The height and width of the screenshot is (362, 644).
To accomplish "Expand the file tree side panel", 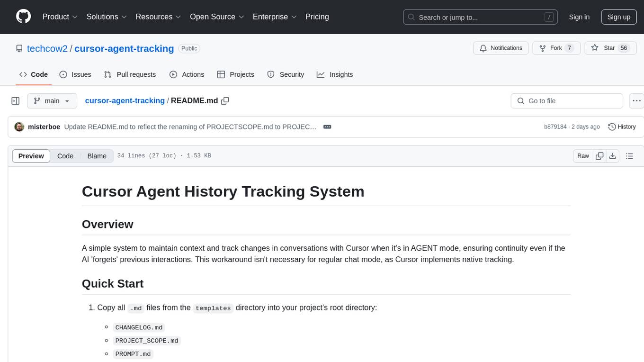I will click(x=15, y=101).
